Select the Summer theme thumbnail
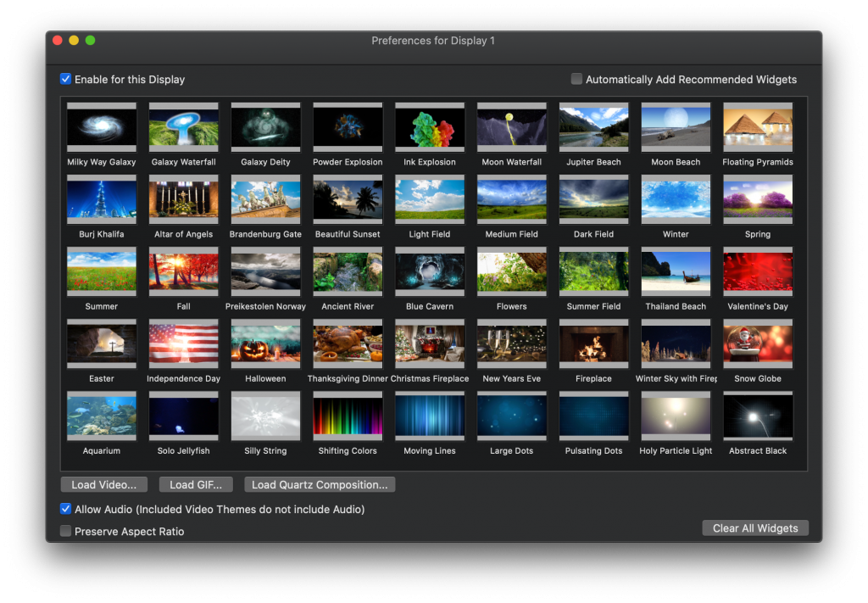The width and height of the screenshot is (868, 603). (x=102, y=271)
